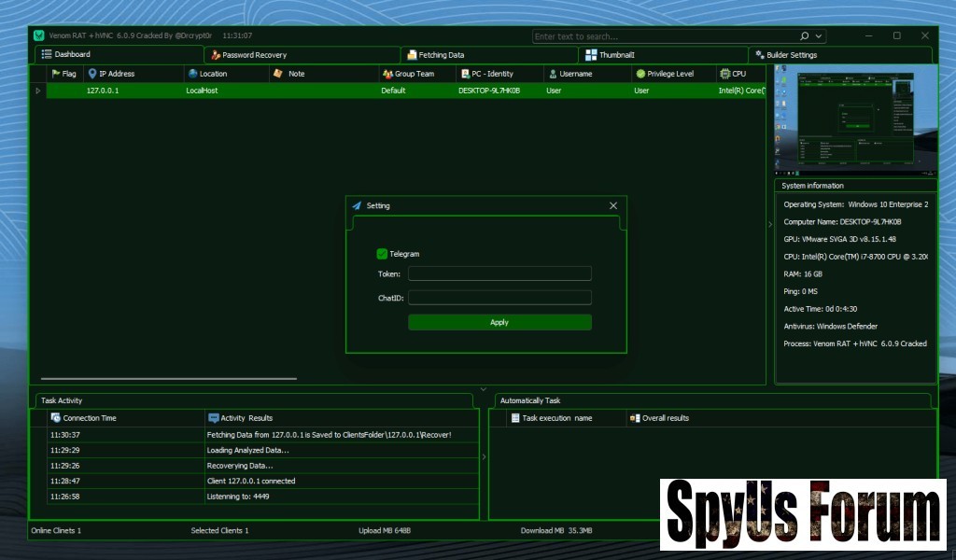
Task: Click the horizontal scrollbar under the client list
Action: coord(168,379)
